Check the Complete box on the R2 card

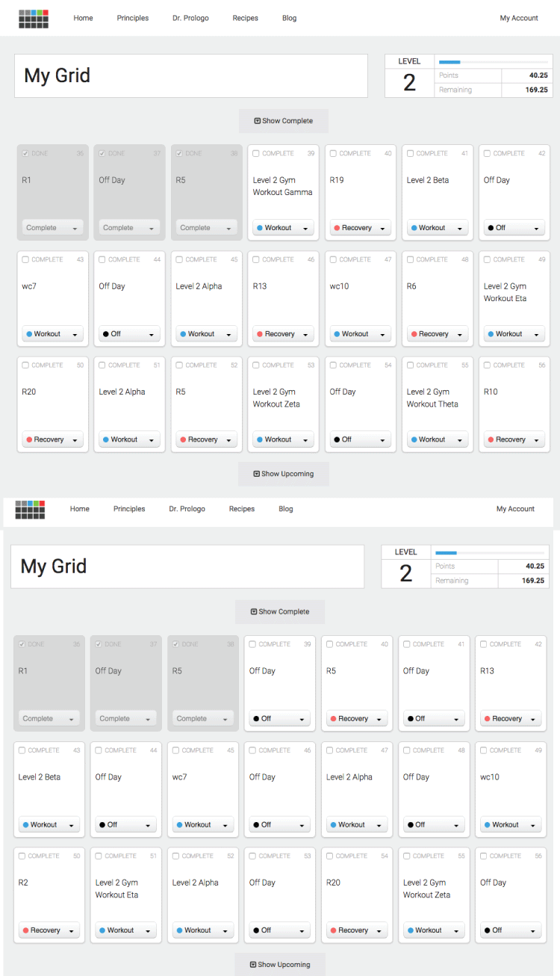(x=22, y=856)
